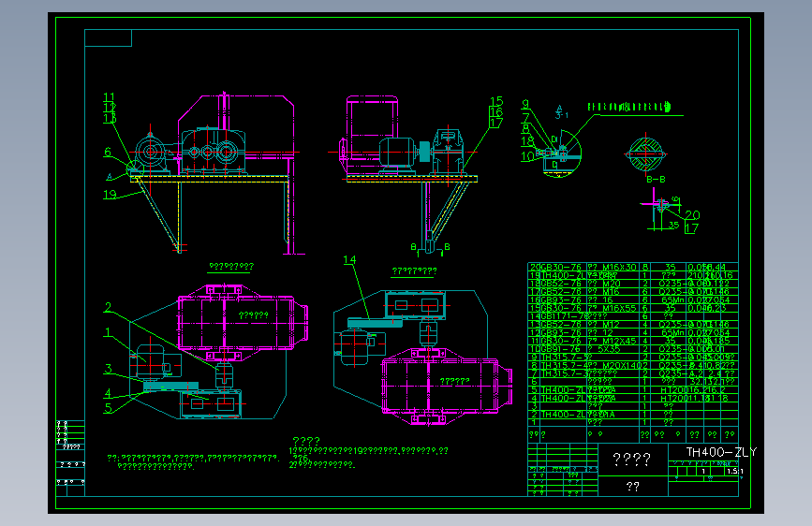
Task: Select callout number 9 in detail view A
Action: (x=525, y=105)
